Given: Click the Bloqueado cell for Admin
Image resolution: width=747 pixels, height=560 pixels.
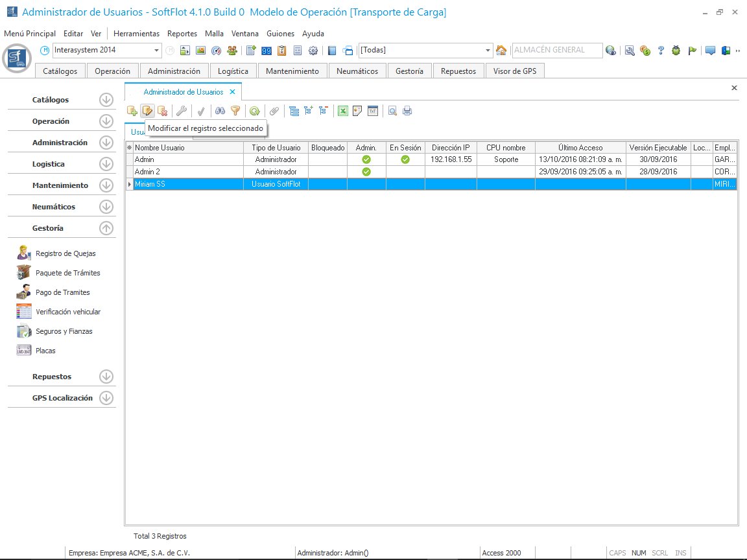Looking at the screenshot, I should pyautogui.click(x=327, y=159).
